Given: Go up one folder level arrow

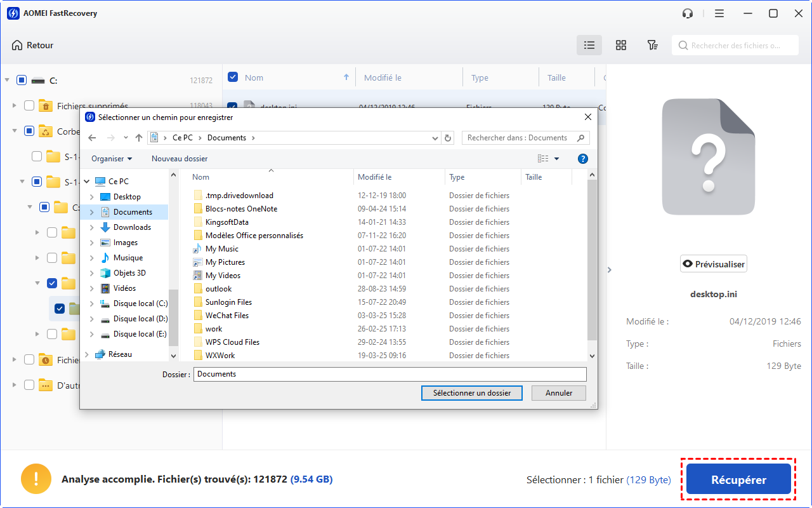Looking at the screenshot, I should click(x=139, y=138).
